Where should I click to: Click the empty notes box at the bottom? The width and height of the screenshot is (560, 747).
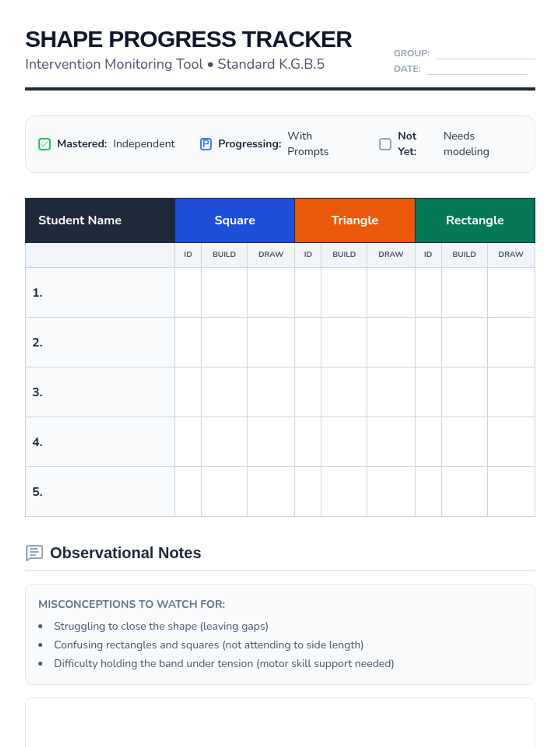coord(280,723)
